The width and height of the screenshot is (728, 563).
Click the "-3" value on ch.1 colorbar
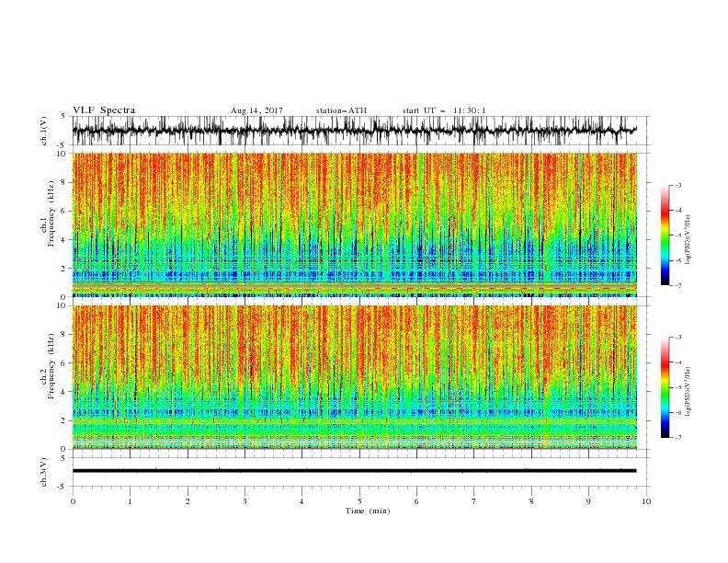(x=677, y=185)
